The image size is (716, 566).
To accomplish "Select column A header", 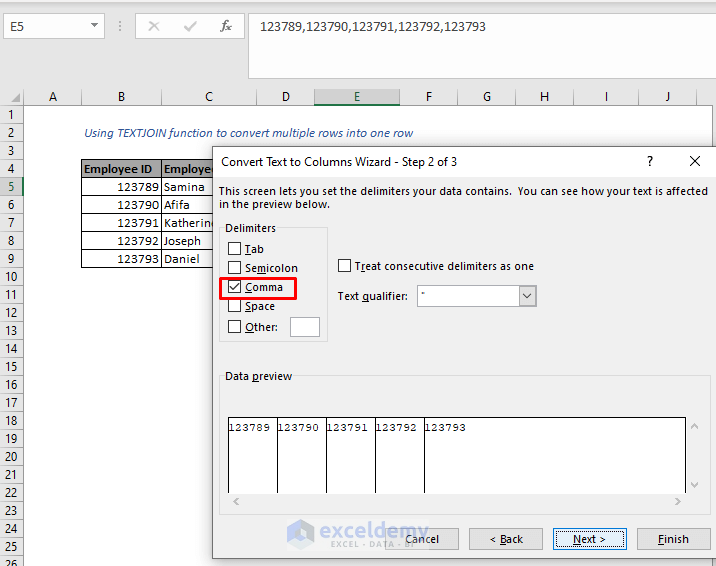I will pyautogui.click(x=53, y=97).
